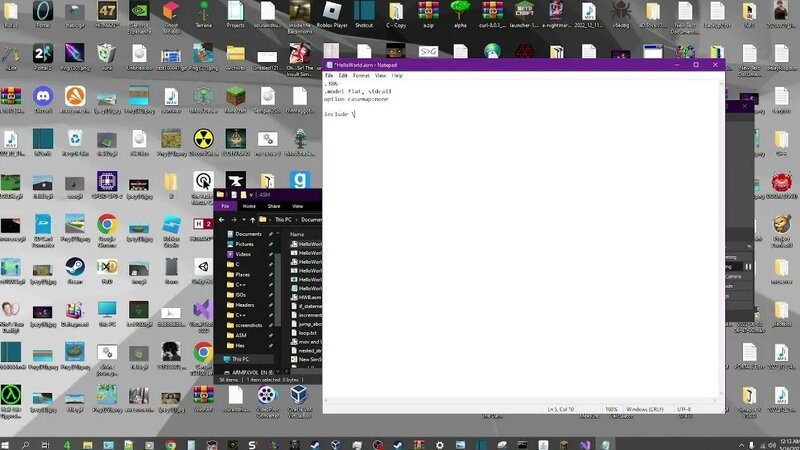Screen dimensions: 800x450
Task: Launch Discord from the desktop
Action: (43, 99)
